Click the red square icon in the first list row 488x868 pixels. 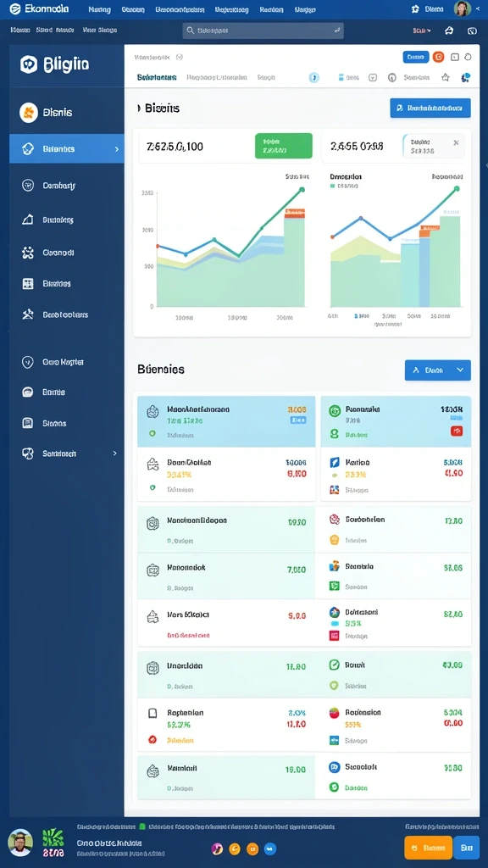[x=457, y=431]
